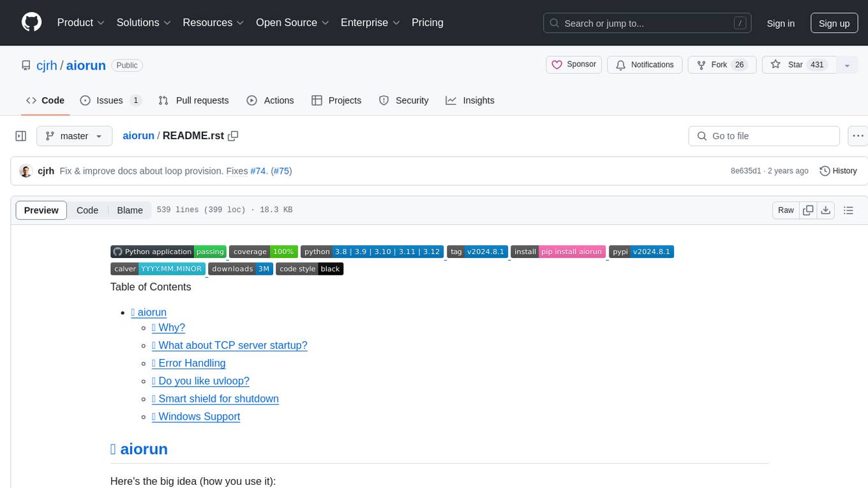
Task: Click the pip install aiorun badge
Action: (558, 252)
